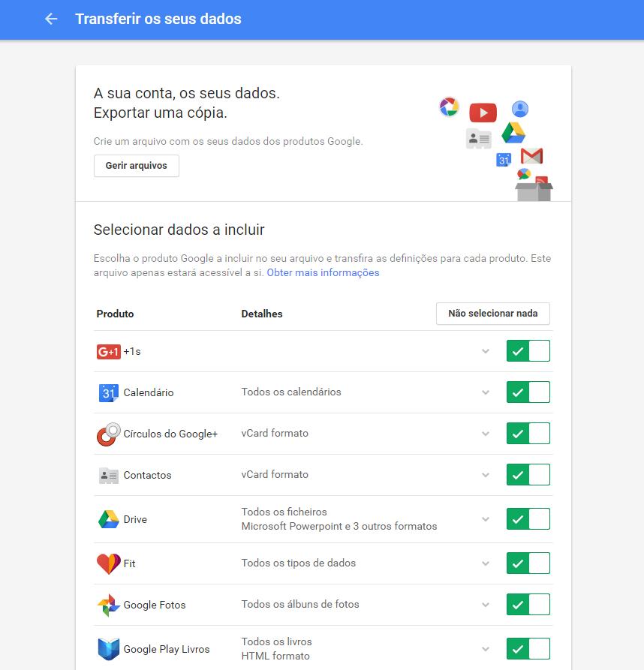
Task: Click the Círculos do Google+ icon
Action: coord(108,434)
